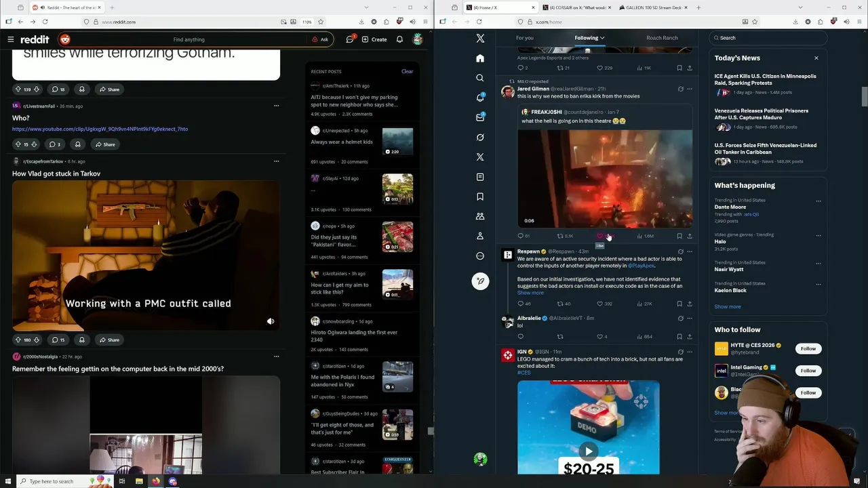Open more options for Dante Moore trend
The height and width of the screenshot is (488, 868).
pos(818,201)
